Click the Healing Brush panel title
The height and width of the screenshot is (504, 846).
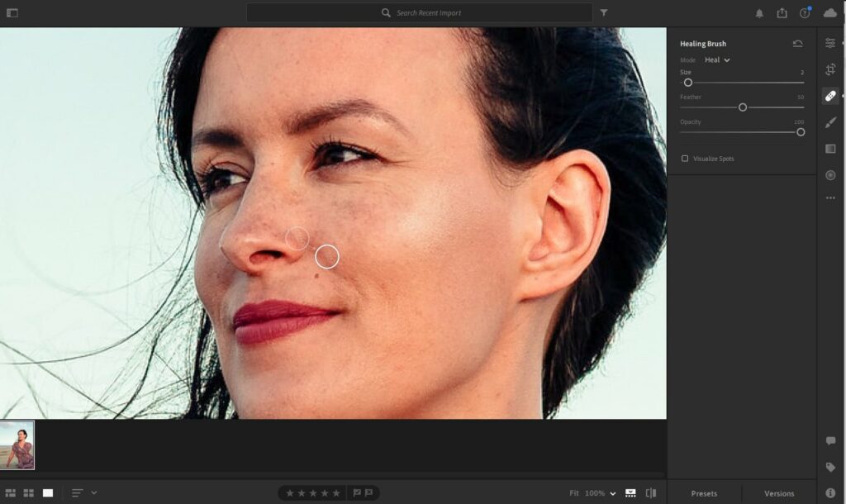tap(703, 44)
